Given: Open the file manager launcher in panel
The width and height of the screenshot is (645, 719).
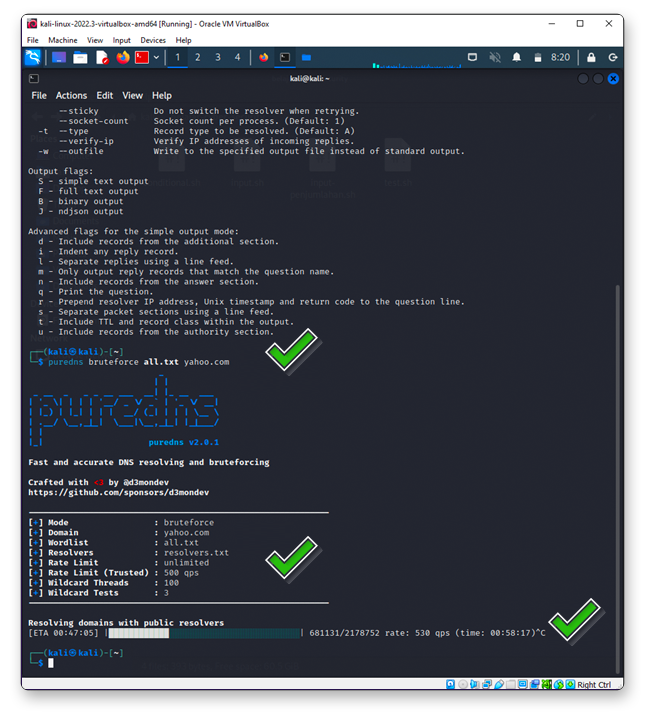Looking at the screenshot, I should (80, 57).
